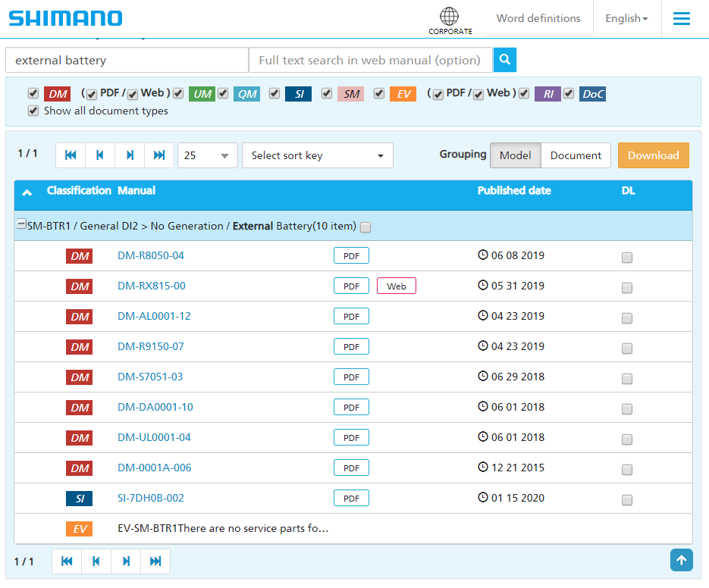
Task: Click the UM badge in the filter bar
Action: [202, 94]
